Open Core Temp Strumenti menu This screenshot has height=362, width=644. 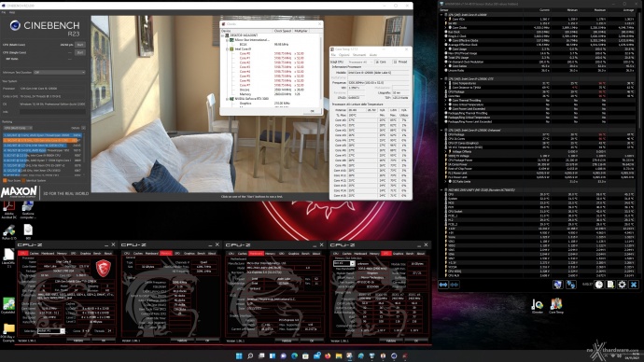pos(359,55)
